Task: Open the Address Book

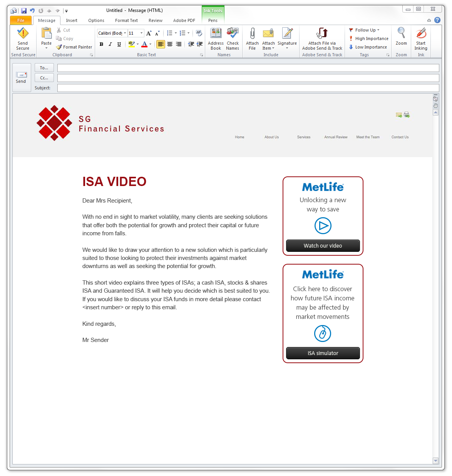Action: point(216,39)
